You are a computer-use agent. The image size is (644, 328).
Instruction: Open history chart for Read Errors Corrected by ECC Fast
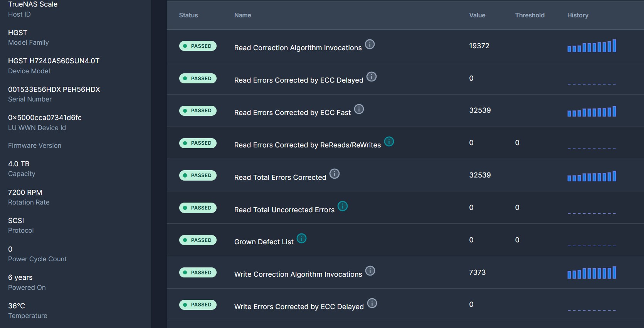pos(592,111)
